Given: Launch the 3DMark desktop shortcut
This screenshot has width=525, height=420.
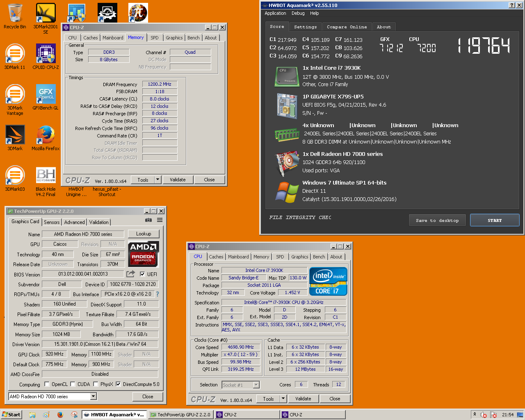Looking at the screenshot, I should (15, 138).
